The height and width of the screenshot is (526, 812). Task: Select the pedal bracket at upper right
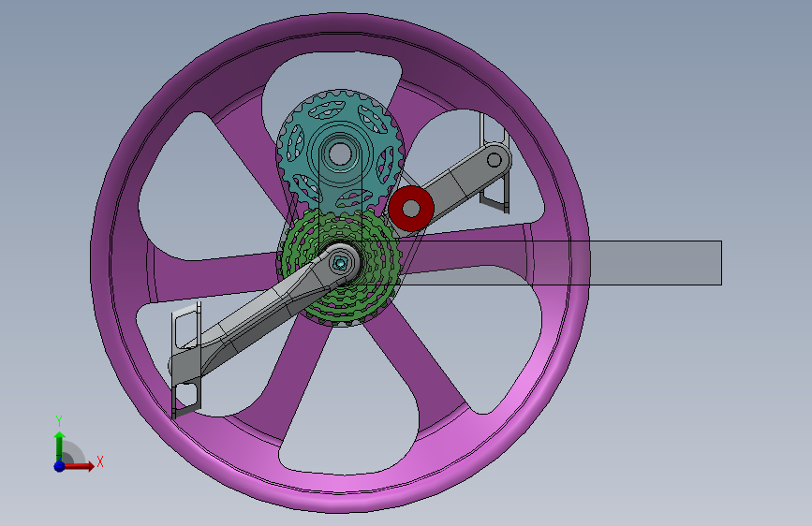click(x=495, y=162)
